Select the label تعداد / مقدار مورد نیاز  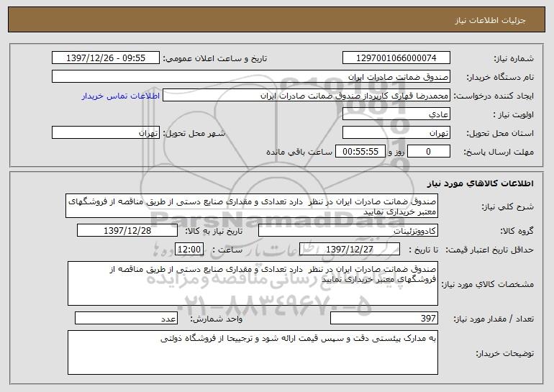[494, 319]
